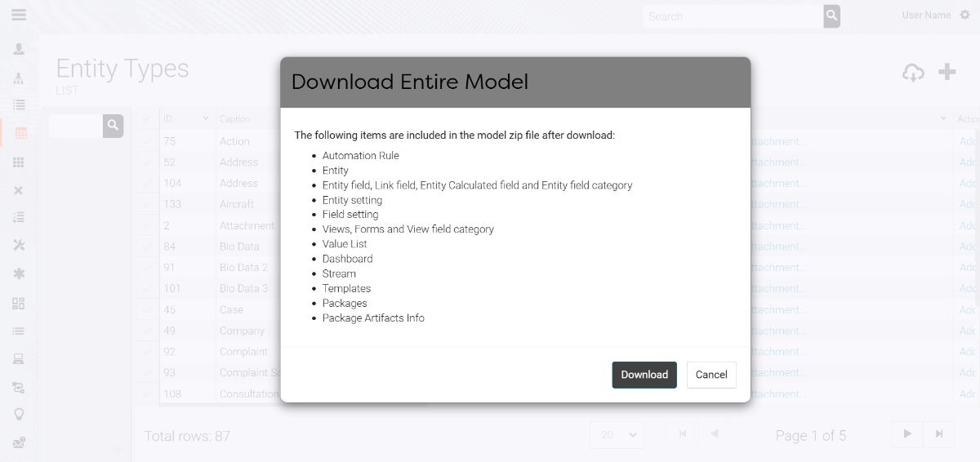Image resolution: width=980 pixels, height=462 pixels.
Task: Open the chevron left of the Actions column
Action: (944, 119)
